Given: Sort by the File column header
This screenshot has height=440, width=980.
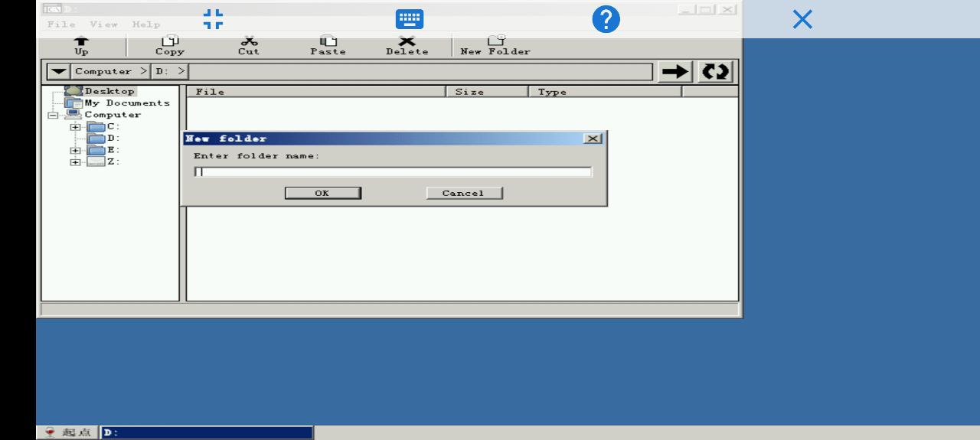Looking at the screenshot, I should coord(316,92).
